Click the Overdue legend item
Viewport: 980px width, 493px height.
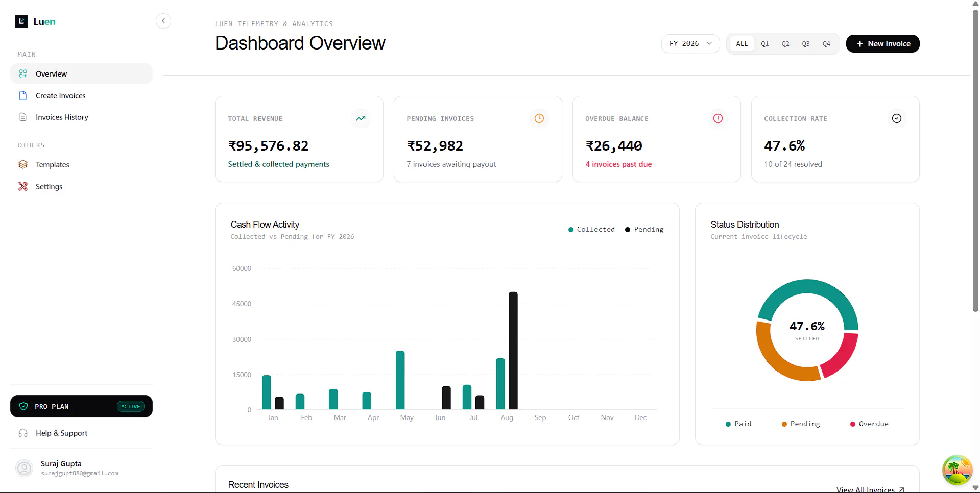(x=869, y=424)
